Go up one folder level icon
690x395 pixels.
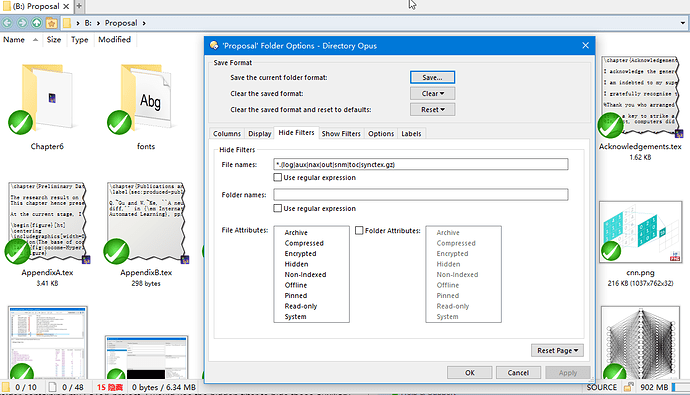tap(37, 23)
